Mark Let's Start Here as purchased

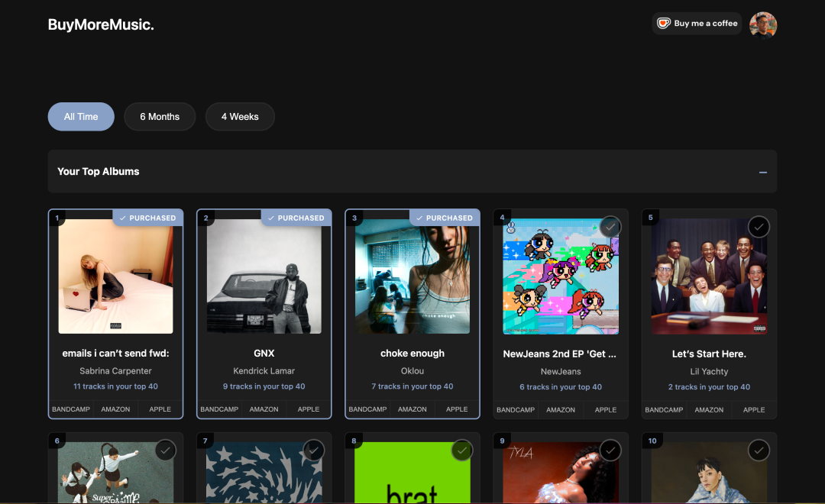(758, 227)
